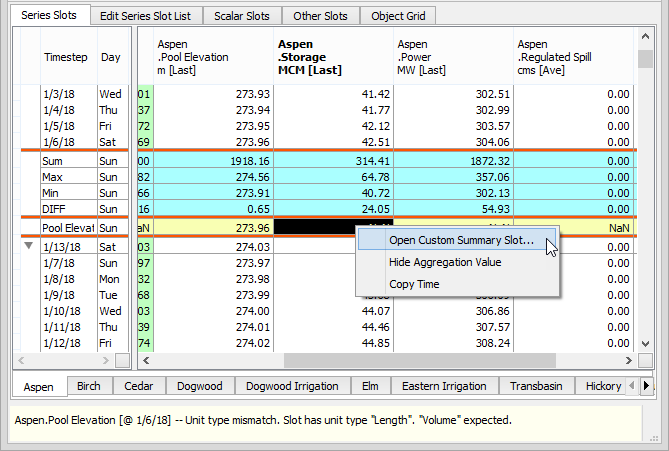The height and width of the screenshot is (451, 669).
Task: Click Aspen Storage column header
Action: tap(335, 57)
